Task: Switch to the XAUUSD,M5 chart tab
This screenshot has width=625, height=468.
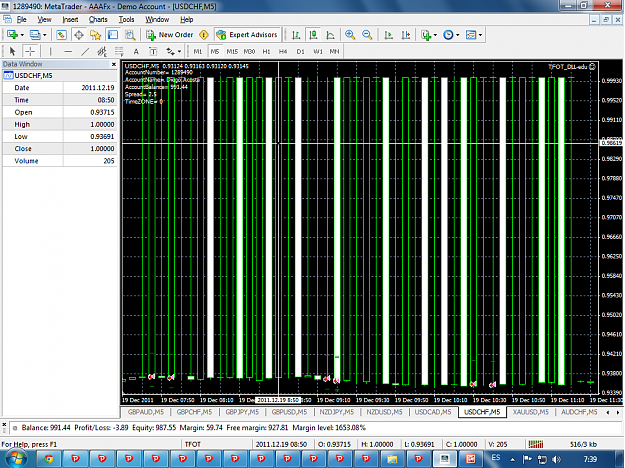Action: pyautogui.click(x=531, y=412)
